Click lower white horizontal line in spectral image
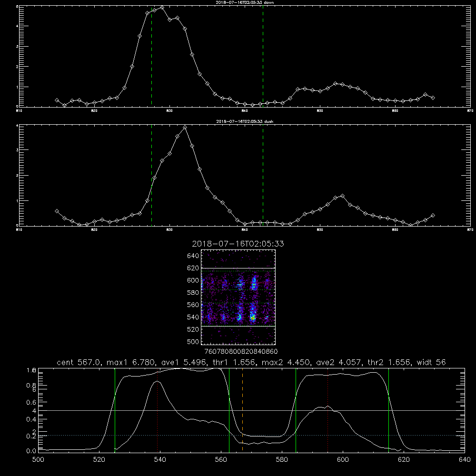 [238, 326]
